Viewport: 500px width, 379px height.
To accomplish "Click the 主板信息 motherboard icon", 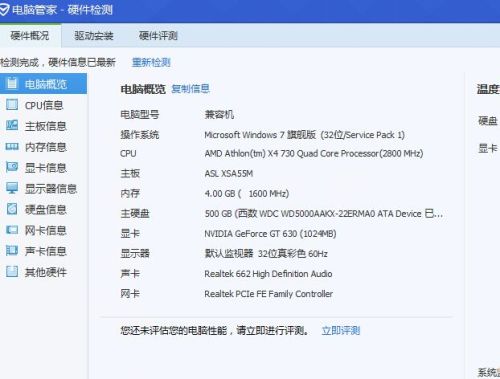I will point(12,126).
